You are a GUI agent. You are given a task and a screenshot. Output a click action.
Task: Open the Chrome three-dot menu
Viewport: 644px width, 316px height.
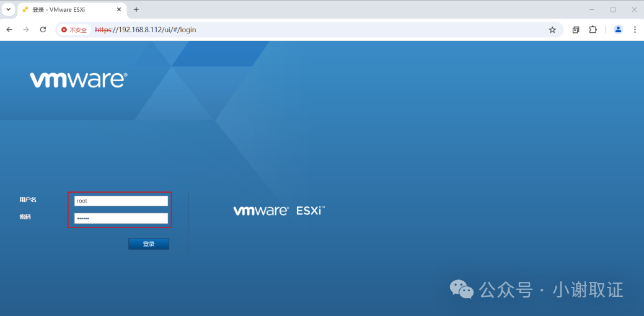pyautogui.click(x=635, y=30)
